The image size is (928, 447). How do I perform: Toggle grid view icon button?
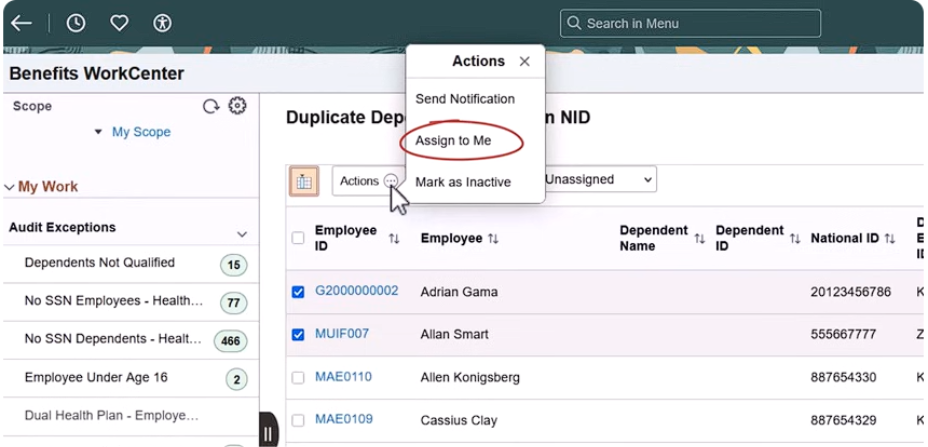click(304, 181)
